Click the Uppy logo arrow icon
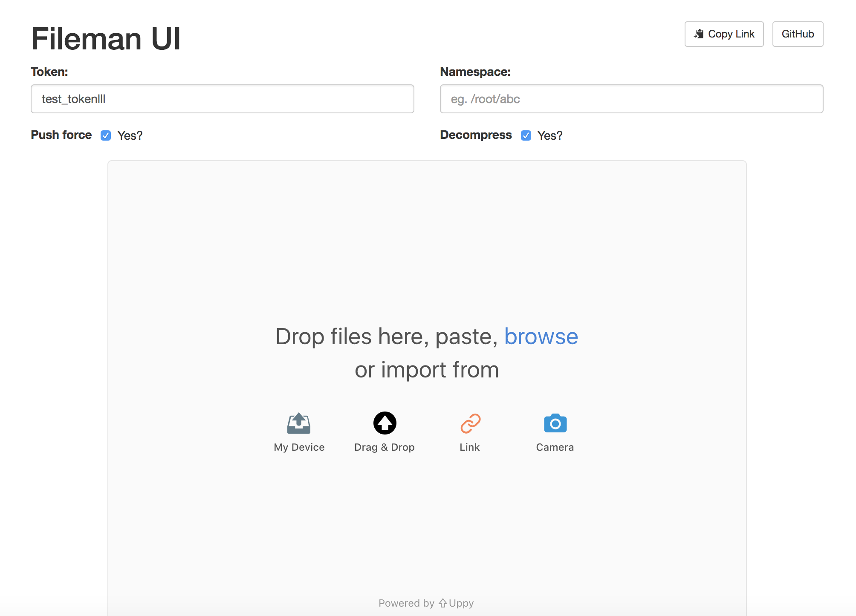The height and width of the screenshot is (616, 856). click(x=442, y=603)
